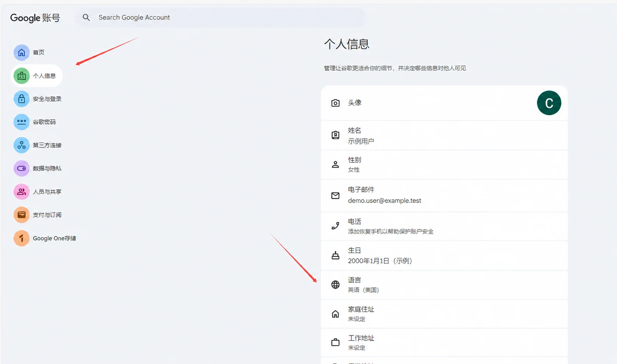
Task: Click the Google 账号 logo
Action: [35, 18]
